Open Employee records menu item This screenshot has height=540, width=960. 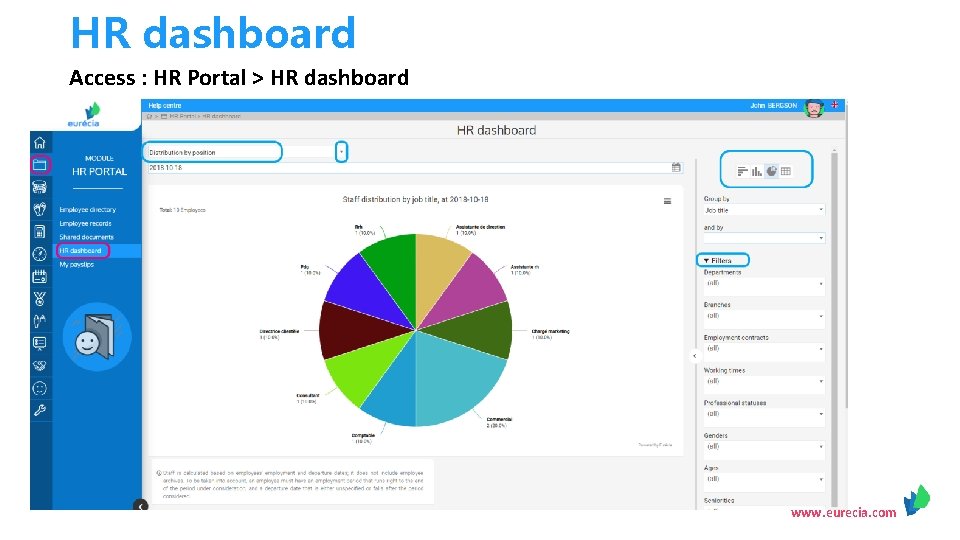pyautogui.click(x=85, y=223)
